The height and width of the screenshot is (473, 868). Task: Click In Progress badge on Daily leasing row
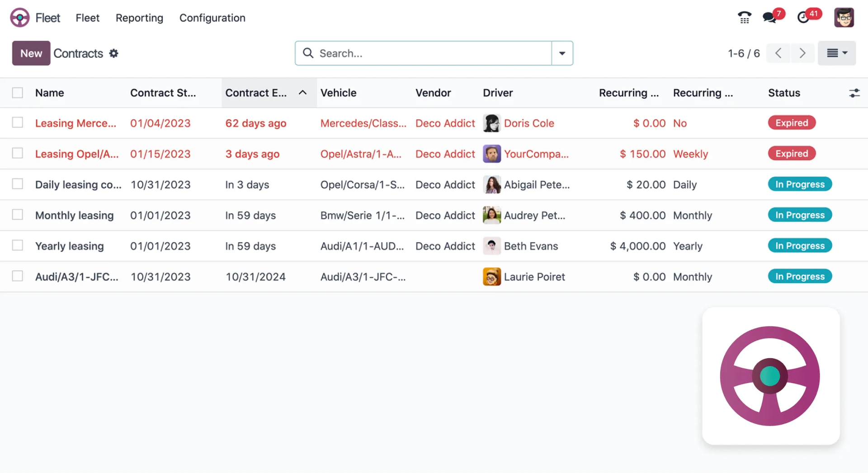(800, 184)
